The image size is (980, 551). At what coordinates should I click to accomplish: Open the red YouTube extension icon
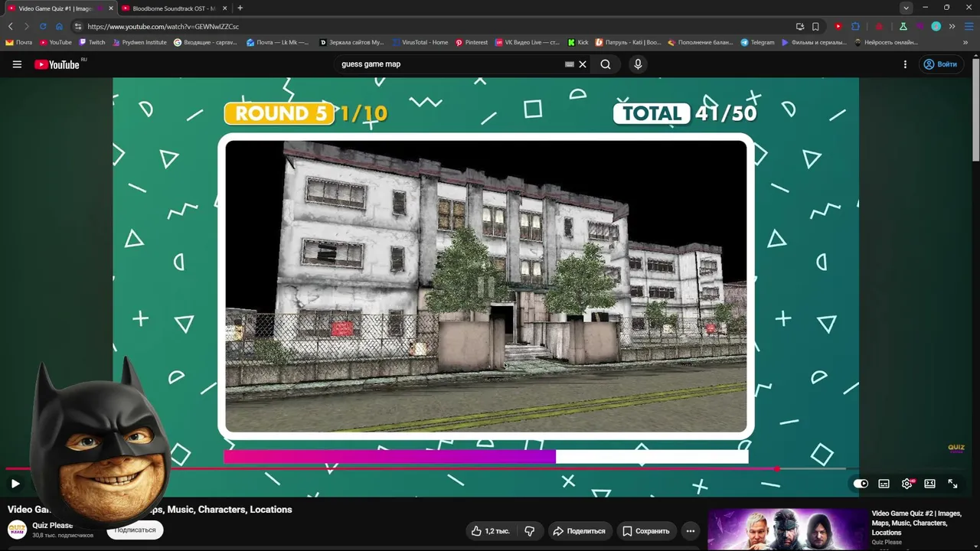click(838, 26)
